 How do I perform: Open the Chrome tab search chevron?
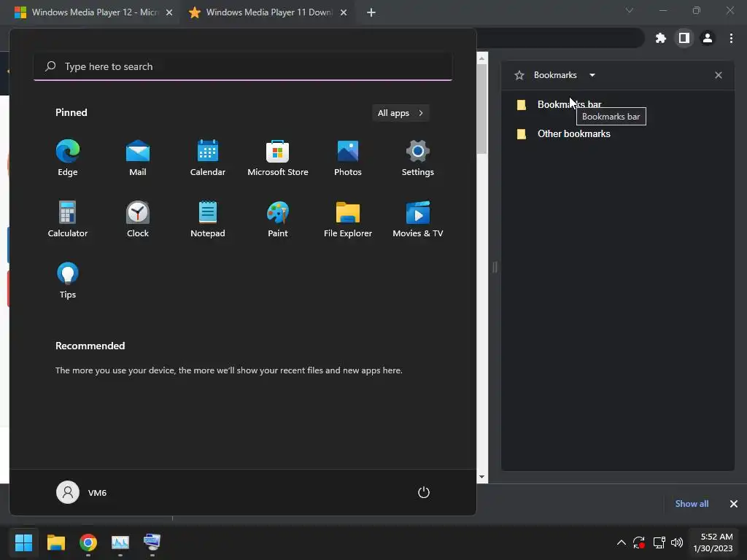630,10
